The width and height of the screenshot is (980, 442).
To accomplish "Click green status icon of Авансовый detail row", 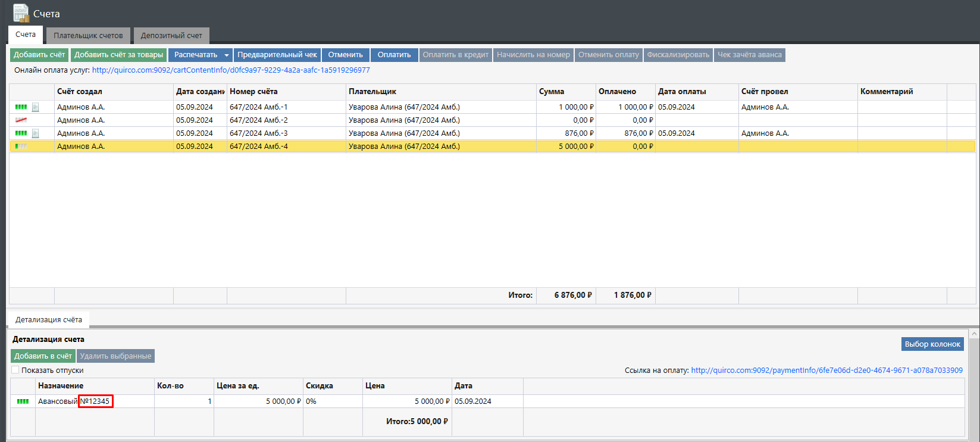I will click(x=23, y=401).
